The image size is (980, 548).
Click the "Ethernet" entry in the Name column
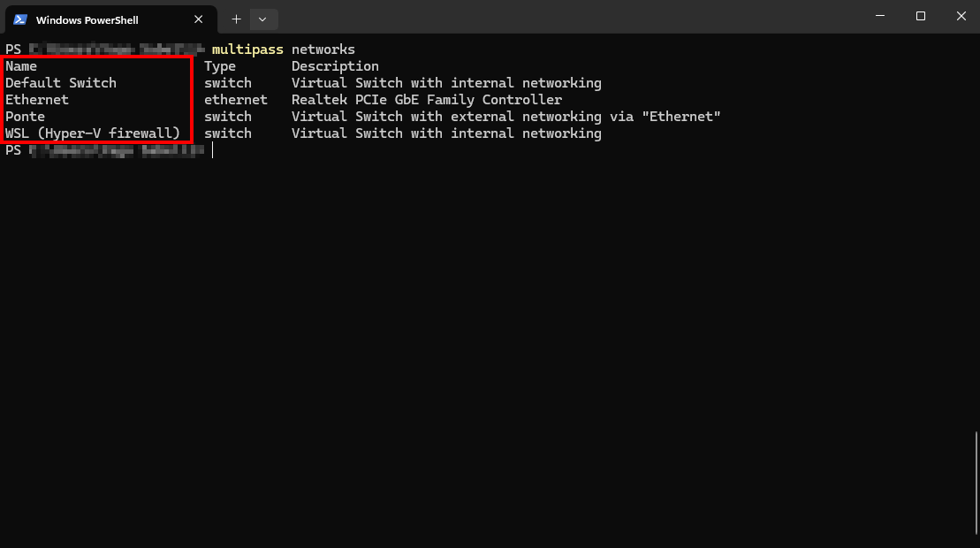coord(37,100)
